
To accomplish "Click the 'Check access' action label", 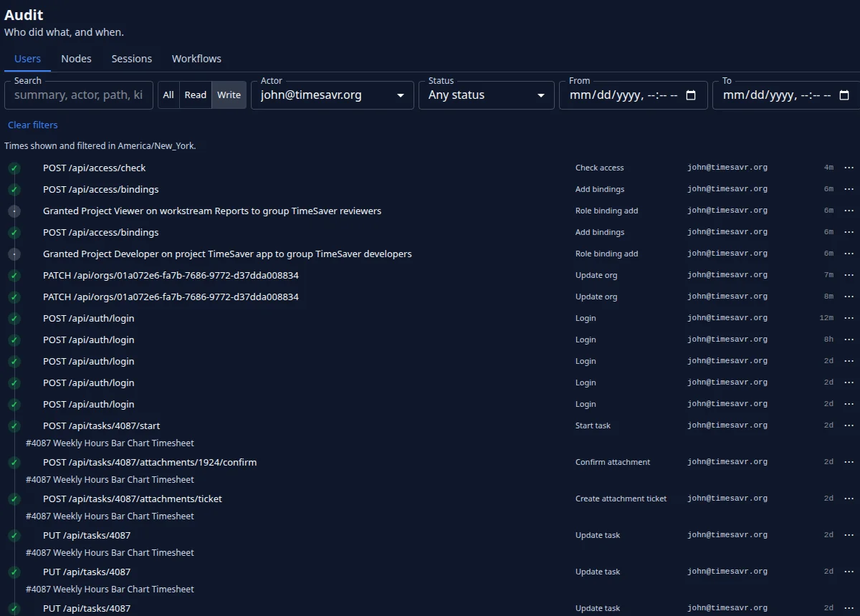I will 600,168.
